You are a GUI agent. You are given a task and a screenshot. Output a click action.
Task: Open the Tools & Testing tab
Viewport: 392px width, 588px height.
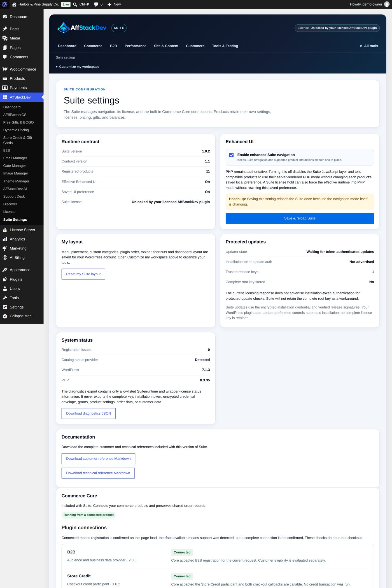click(x=225, y=46)
